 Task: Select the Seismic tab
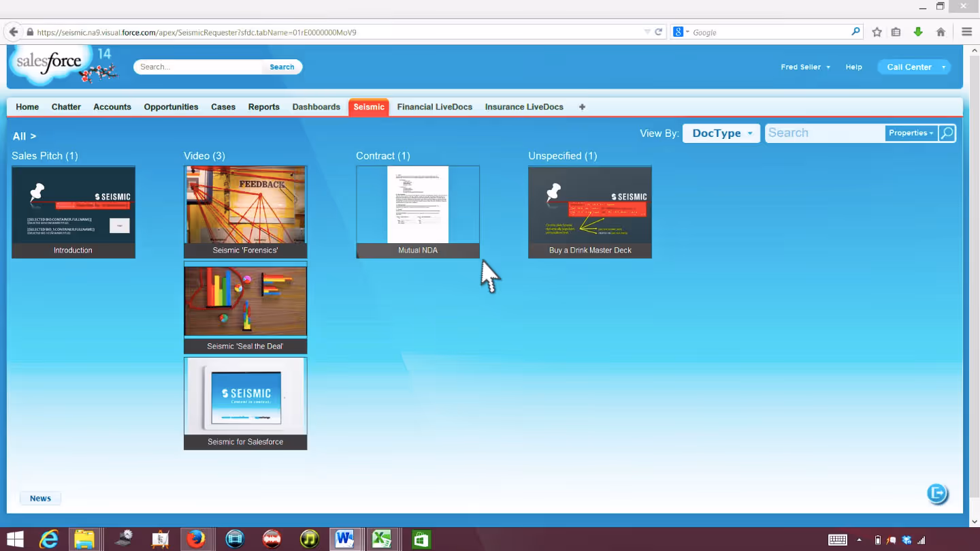[x=369, y=107]
